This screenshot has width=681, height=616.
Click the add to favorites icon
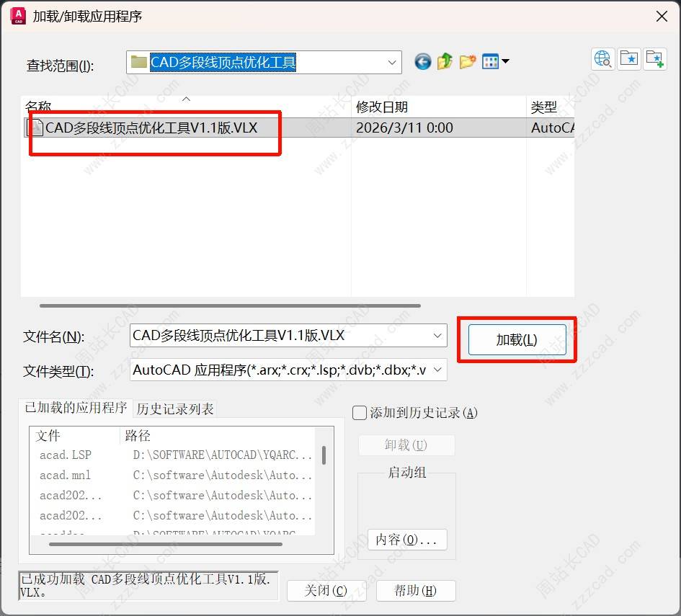(x=654, y=59)
